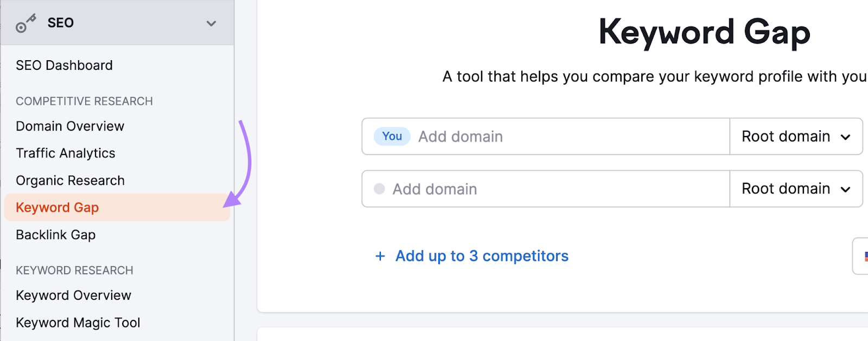Click the blue "You" badge in domain field
868x341 pixels.
tap(391, 136)
